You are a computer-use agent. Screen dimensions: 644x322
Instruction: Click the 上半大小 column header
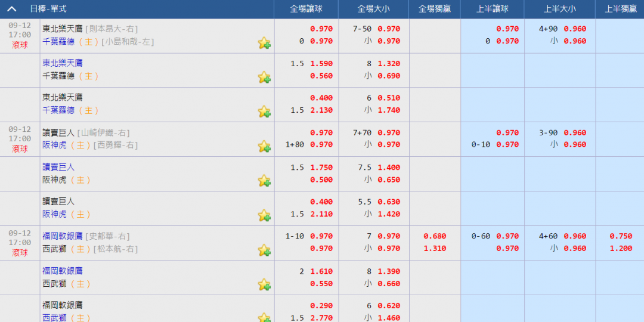click(560, 9)
